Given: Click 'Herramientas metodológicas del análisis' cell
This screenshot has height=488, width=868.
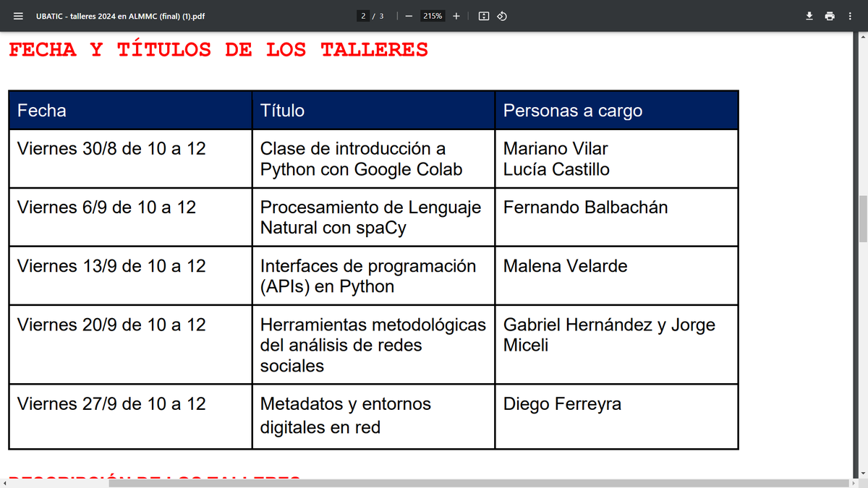Looking at the screenshot, I should [373, 345].
